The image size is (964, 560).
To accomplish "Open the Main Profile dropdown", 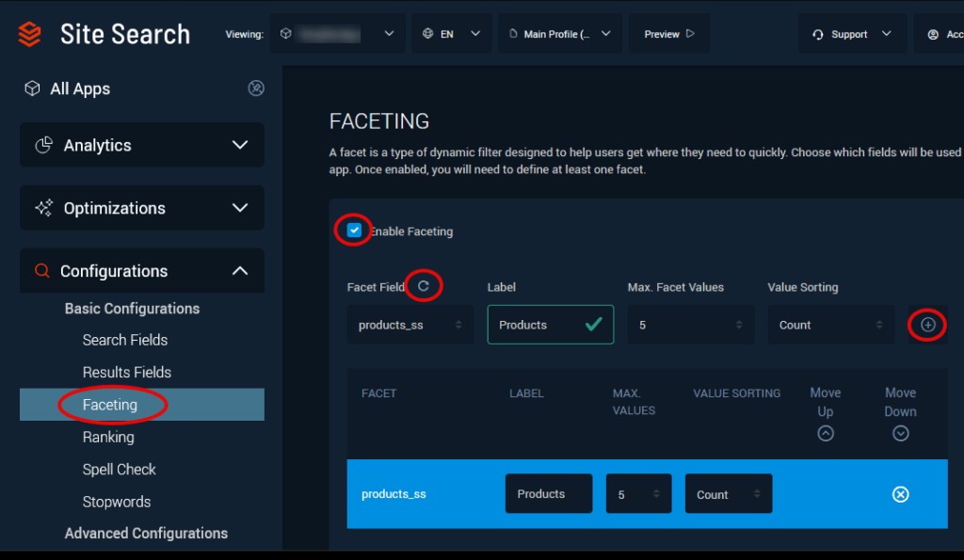I will (559, 34).
